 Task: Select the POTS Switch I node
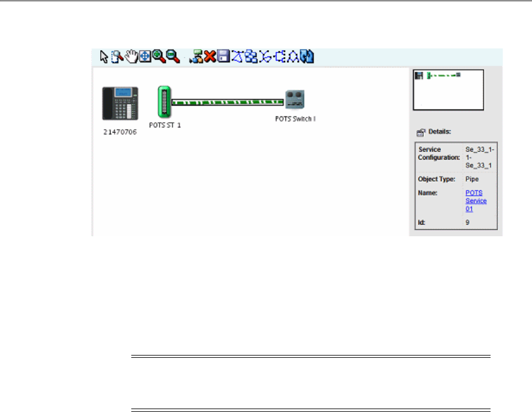(295, 100)
